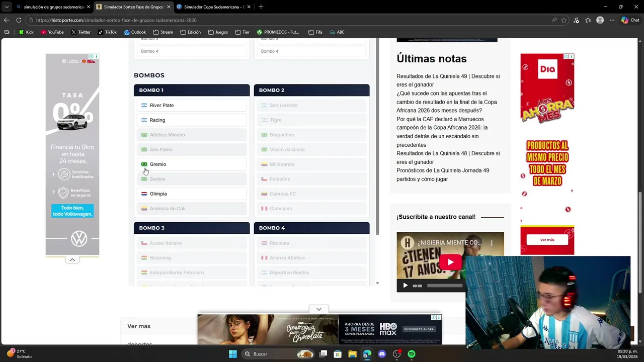
Task: Close the HBO Max banner ad
Action: click(x=439, y=317)
